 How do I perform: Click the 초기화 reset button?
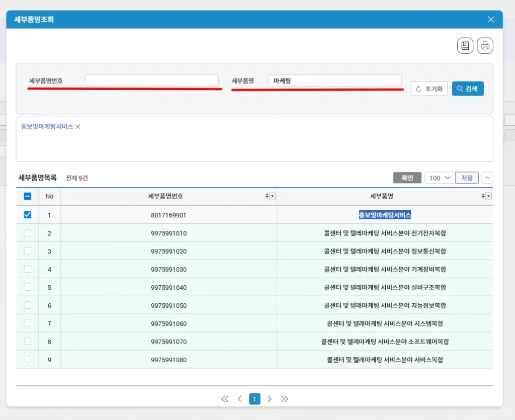pos(429,89)
